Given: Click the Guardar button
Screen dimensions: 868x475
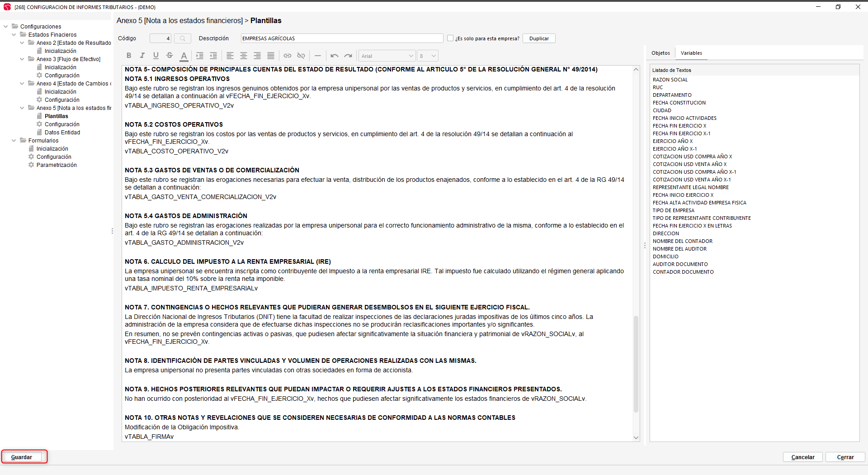Looking at the screenshot, I should [22, 457].
